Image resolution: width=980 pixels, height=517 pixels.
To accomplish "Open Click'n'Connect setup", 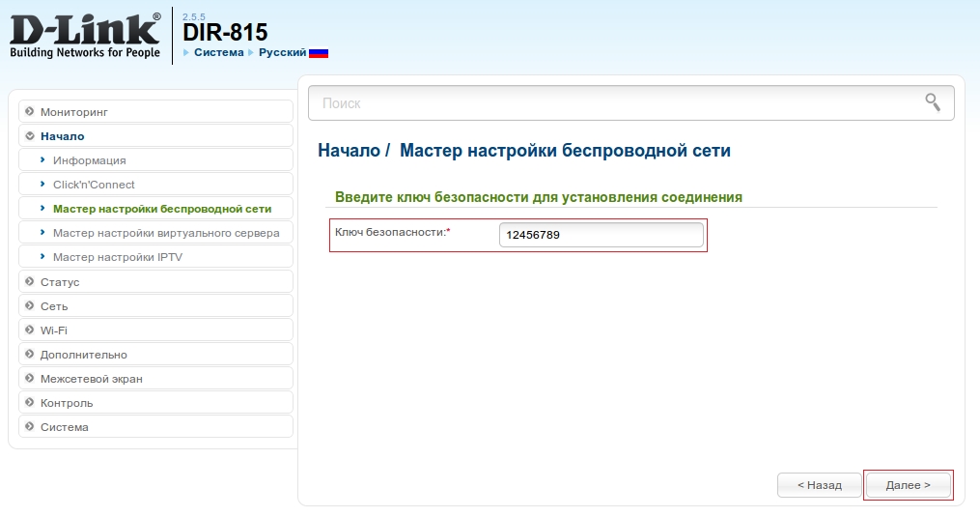I will click(94, 185).
